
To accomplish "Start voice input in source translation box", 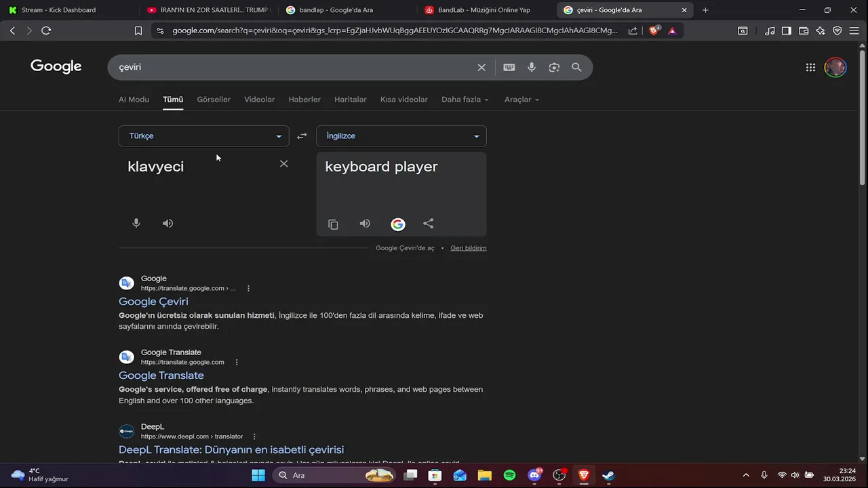I will pos(136,223).
